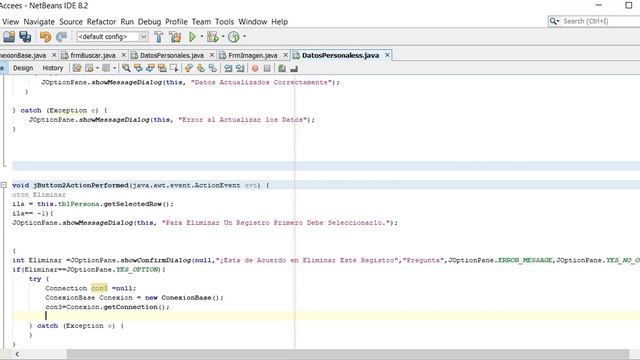
Task: Run the project with green play icon
Action: tap(192, 37)
